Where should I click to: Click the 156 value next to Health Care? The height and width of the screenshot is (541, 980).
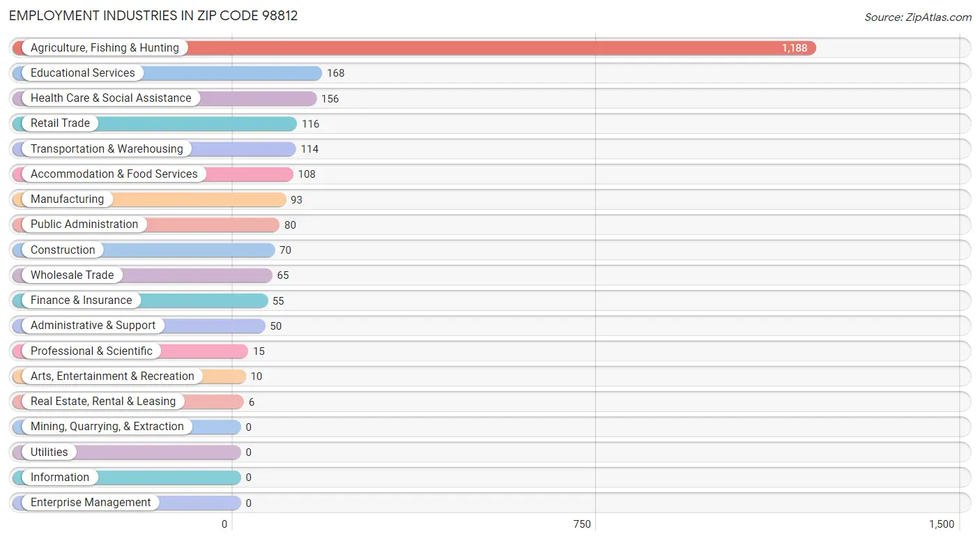click(330, 99)
